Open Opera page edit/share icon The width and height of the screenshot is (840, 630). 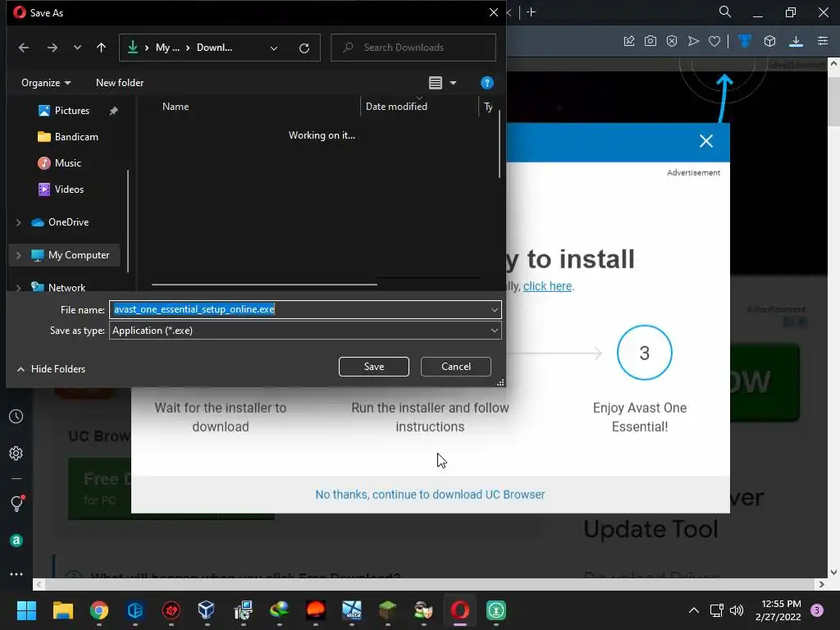point(629,41)
